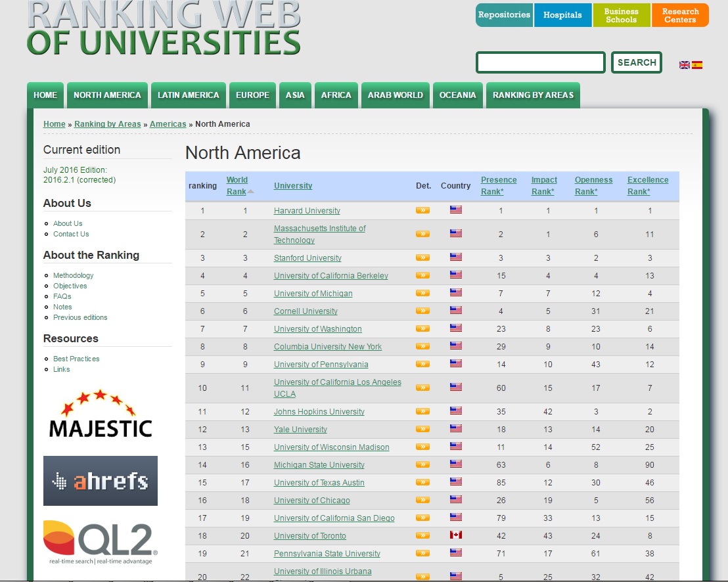Image resolution: width=728 pixels, height=582 pixels.
Task: Open the Stanford University link
Action: pyautogui.click(x=307, y=258)
